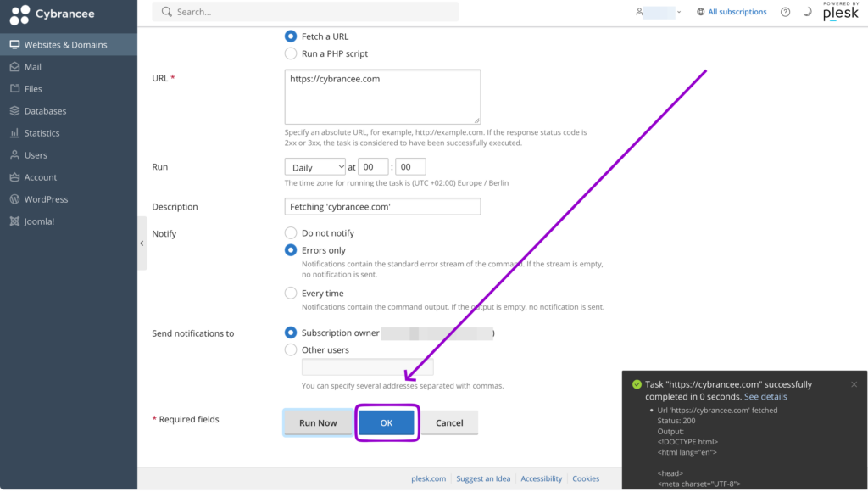This screenshot has width=868, height=492.
Task: Click the Cybrancee logo icon
Action: click(20, 15)
